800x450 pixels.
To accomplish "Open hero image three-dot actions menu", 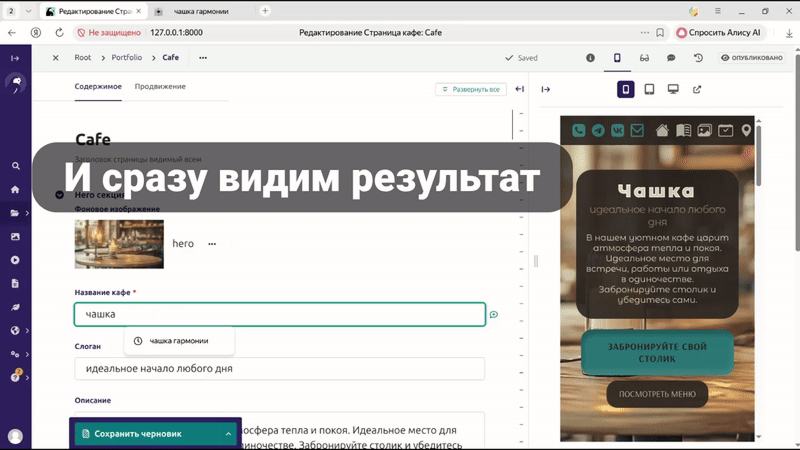I will coord(212,244).
